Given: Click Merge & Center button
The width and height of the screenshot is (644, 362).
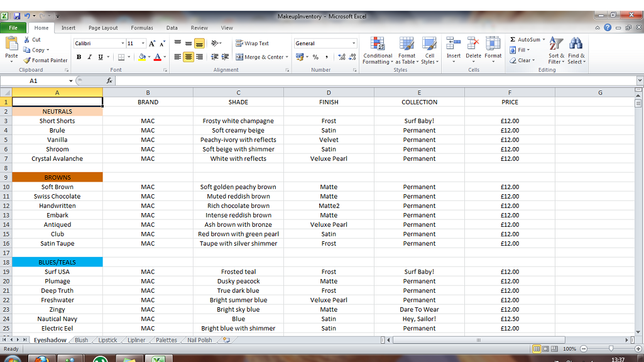Looking at the screenshot, I should tap(259, 57).
